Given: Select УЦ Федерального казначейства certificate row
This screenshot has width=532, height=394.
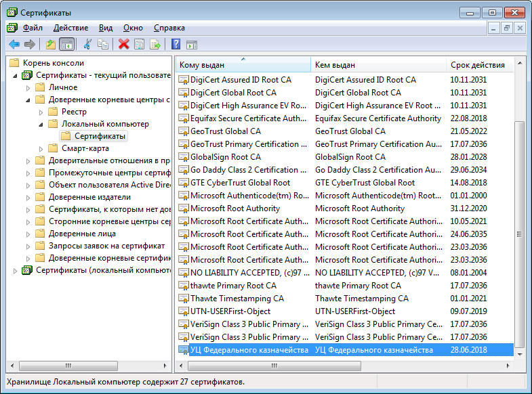Looking at the screenshot, I should point(345,350).
